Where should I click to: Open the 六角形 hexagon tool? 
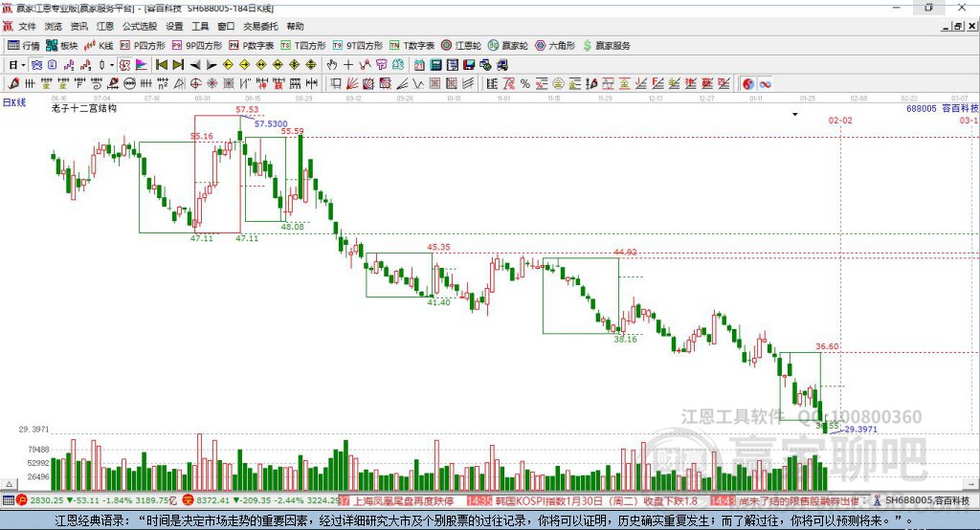click(x=555, y=46)
